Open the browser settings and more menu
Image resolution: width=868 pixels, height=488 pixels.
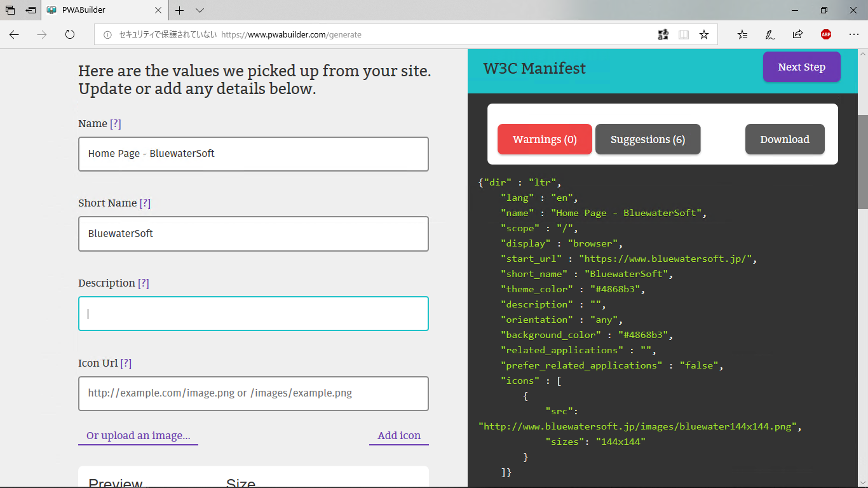coord(853,35)
